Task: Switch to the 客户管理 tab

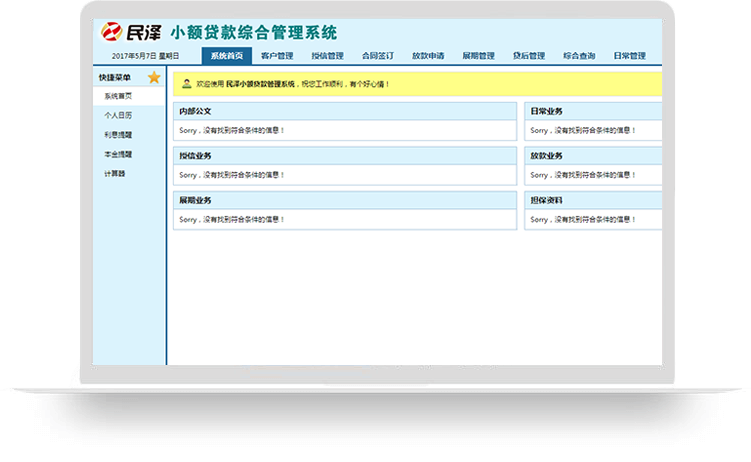Action: (277, 56)
